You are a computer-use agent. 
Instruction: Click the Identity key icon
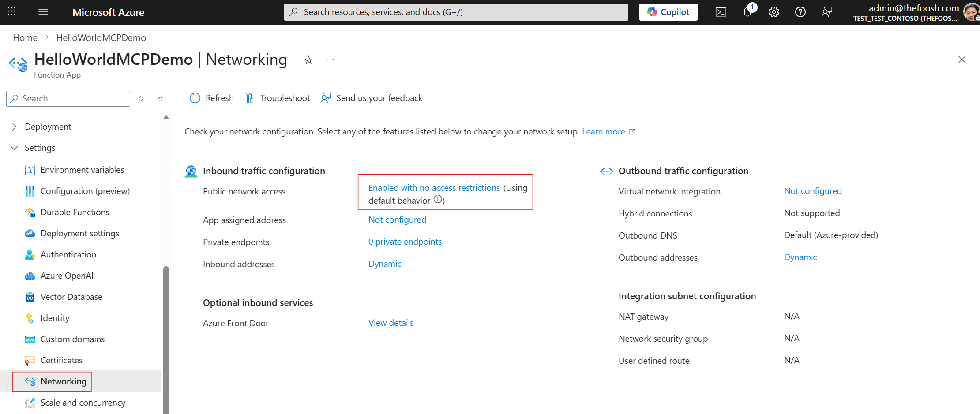coord(30,318)
